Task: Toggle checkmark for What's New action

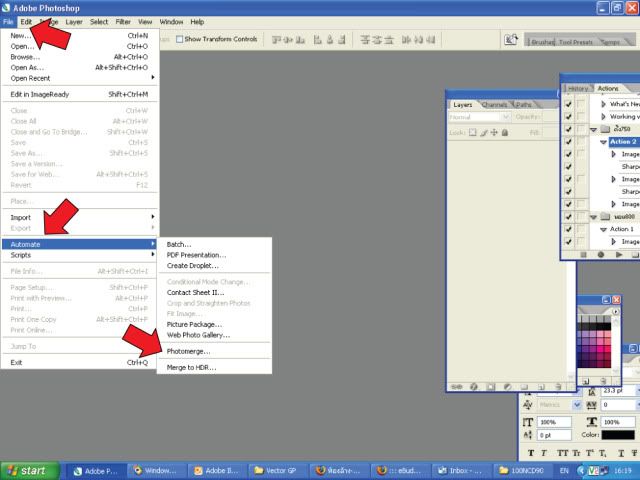Action: click(x=568, y=104)
